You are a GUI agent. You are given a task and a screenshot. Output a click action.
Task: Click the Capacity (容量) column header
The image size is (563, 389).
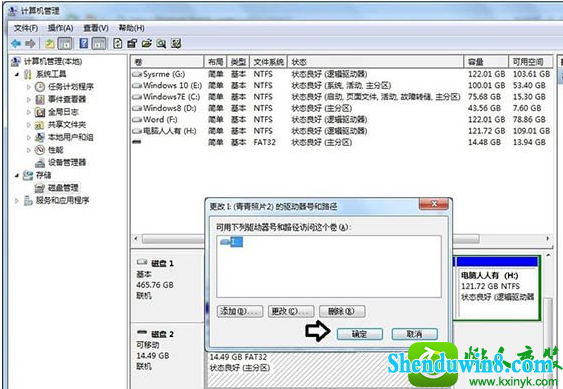pyautogui.click(x=486, y=62)
